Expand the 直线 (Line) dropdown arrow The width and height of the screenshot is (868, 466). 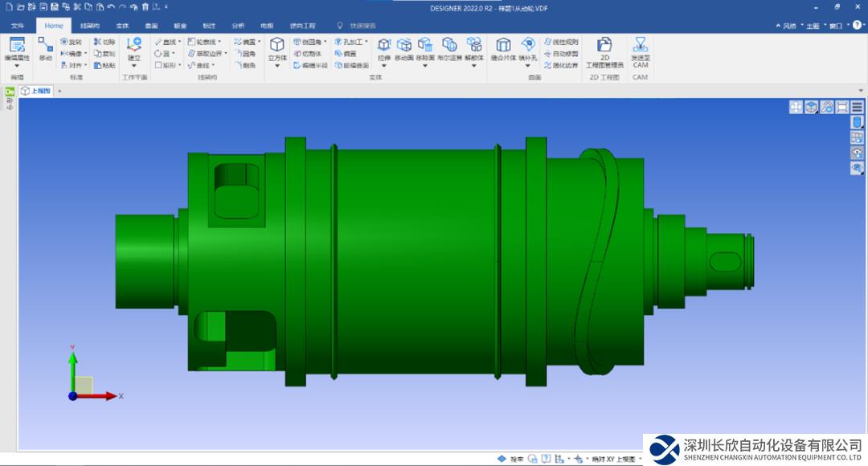click(179, 42)
